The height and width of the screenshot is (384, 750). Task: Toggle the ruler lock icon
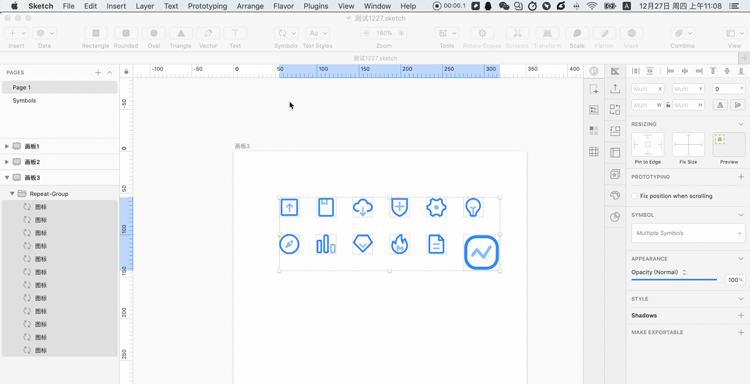tap(126, 71)
